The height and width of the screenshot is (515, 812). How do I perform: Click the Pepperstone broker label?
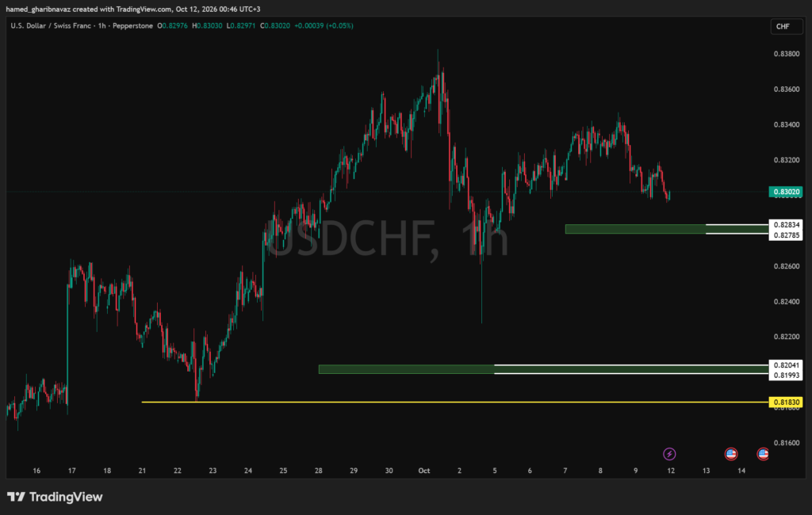(x=132, y=25)
